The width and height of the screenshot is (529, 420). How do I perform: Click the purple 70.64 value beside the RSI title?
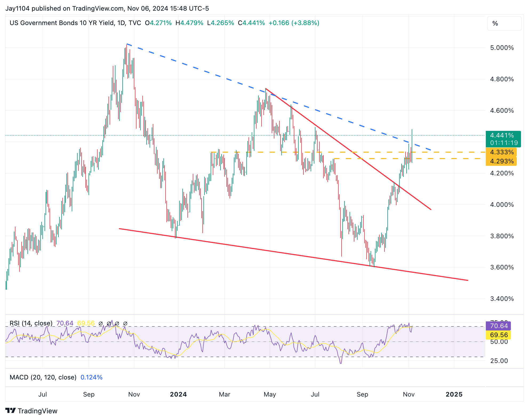pyautogui.click(x=65, y=323)
